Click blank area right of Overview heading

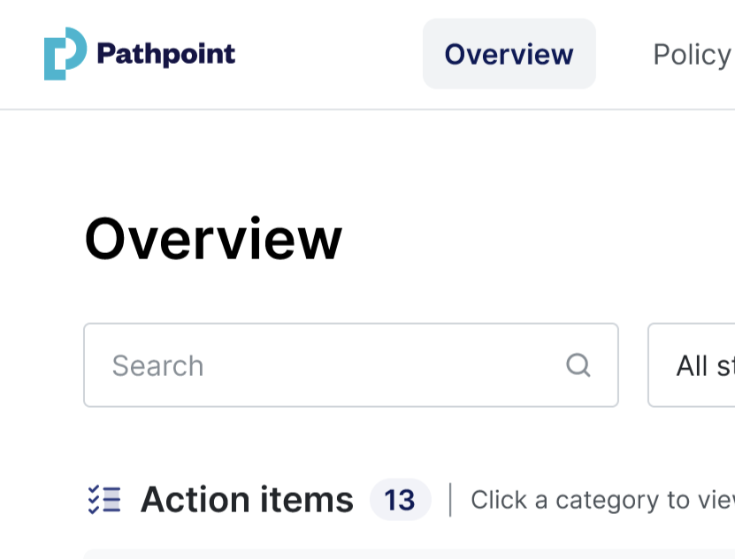pos(531,239)
